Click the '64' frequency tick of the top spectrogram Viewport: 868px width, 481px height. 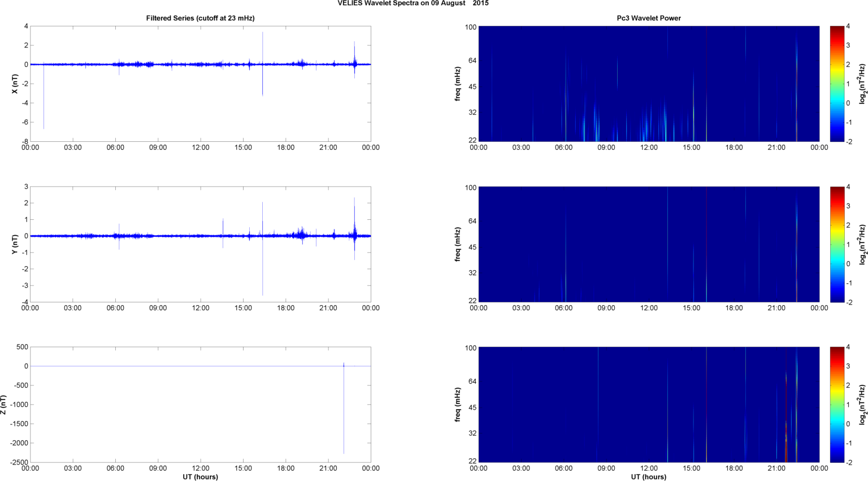click(473, 60)
